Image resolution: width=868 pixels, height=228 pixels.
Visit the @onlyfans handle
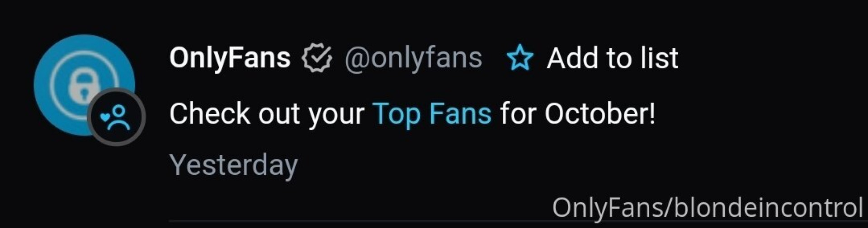tap(413, 58)
